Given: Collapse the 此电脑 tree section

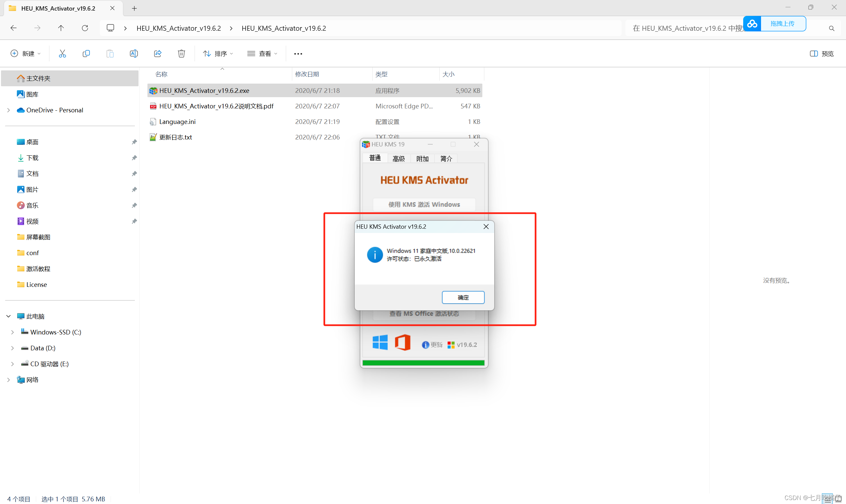Looking at the screenshot, I should (9, 316).
